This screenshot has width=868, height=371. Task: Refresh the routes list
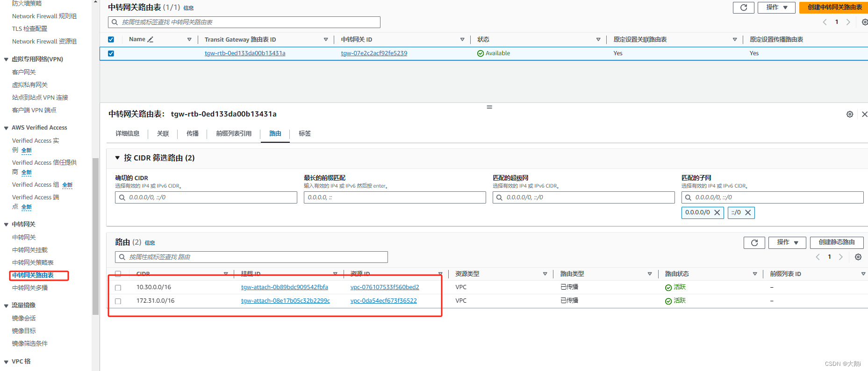754,242
